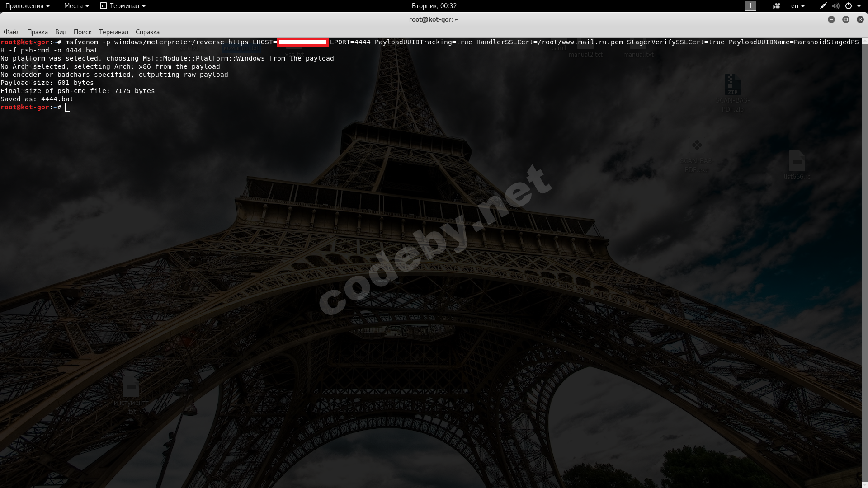Close the root@kot-gor terminal window
The width and height of the screenshot is (868, 488).
[860, 19]
